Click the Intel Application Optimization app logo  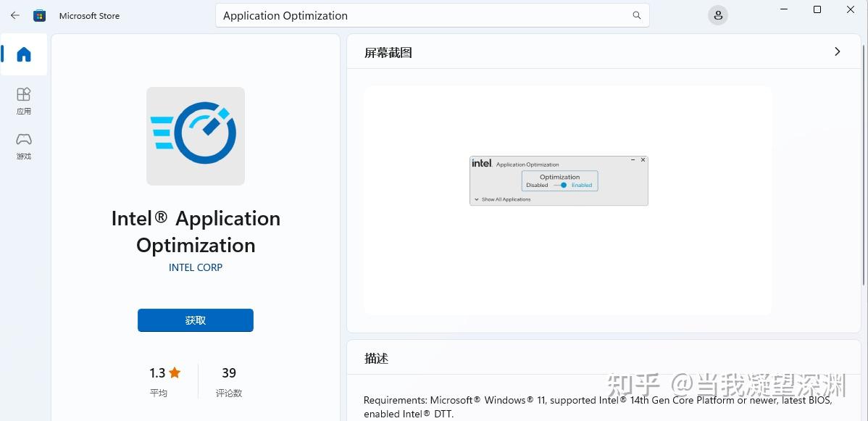click(x=195, y=136)
